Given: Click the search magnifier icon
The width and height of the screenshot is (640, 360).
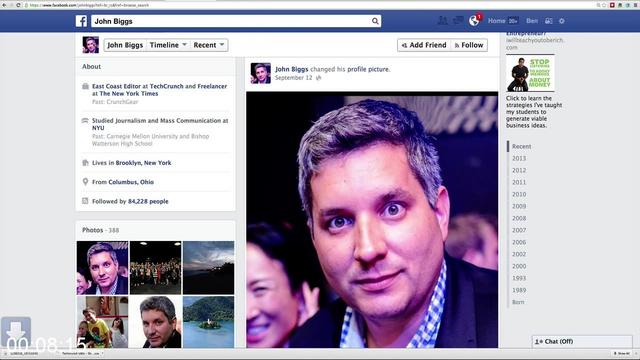Looking at the screenshot, I should click(x=375, y=21).
